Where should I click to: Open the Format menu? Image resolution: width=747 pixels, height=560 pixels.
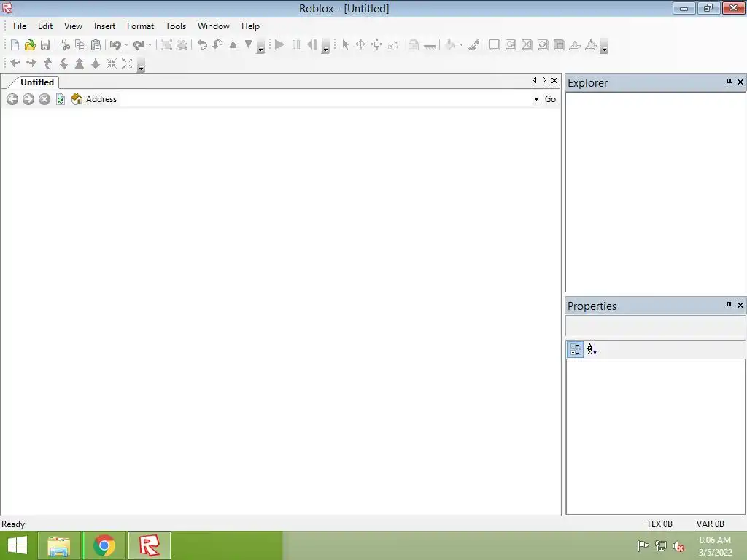140,26
